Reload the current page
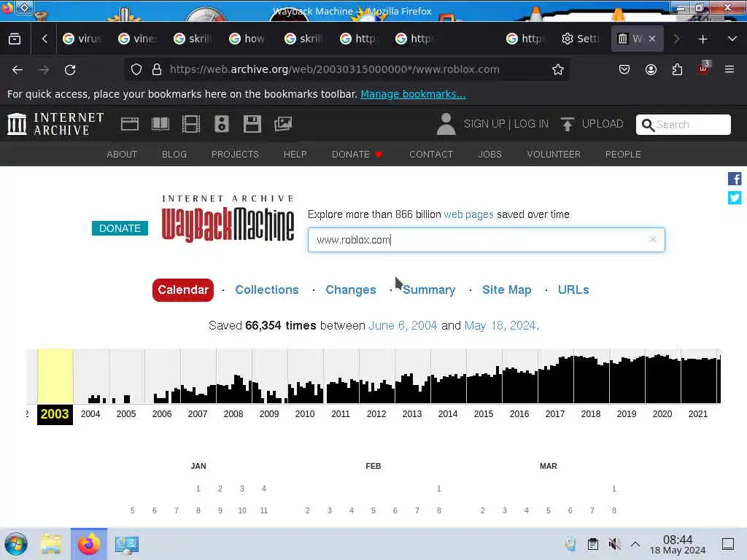This screenshot has height=560, width=747. pos(70,69)
